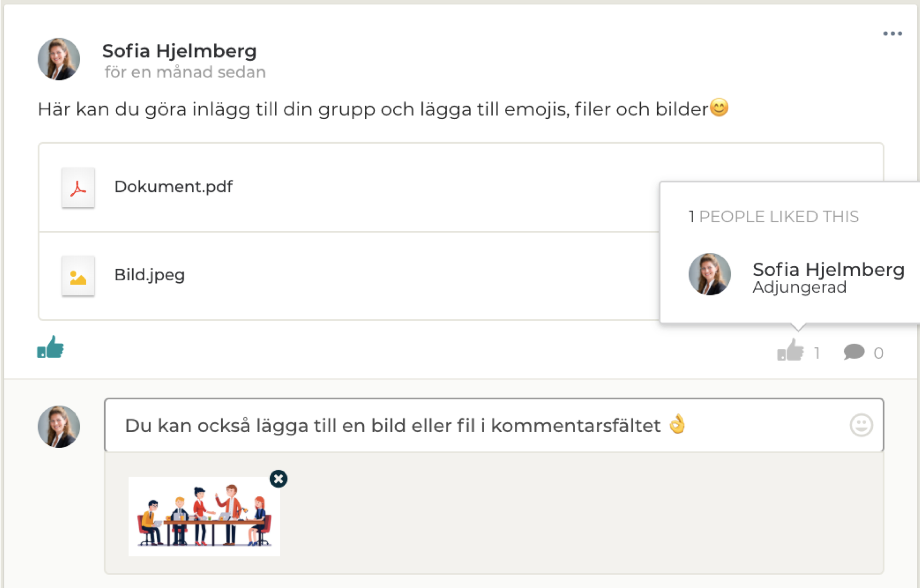Image resolution: width=920 pixels, height=588 pixels.
Task: Open the three-dots post options menu
Action: [892, 34]
